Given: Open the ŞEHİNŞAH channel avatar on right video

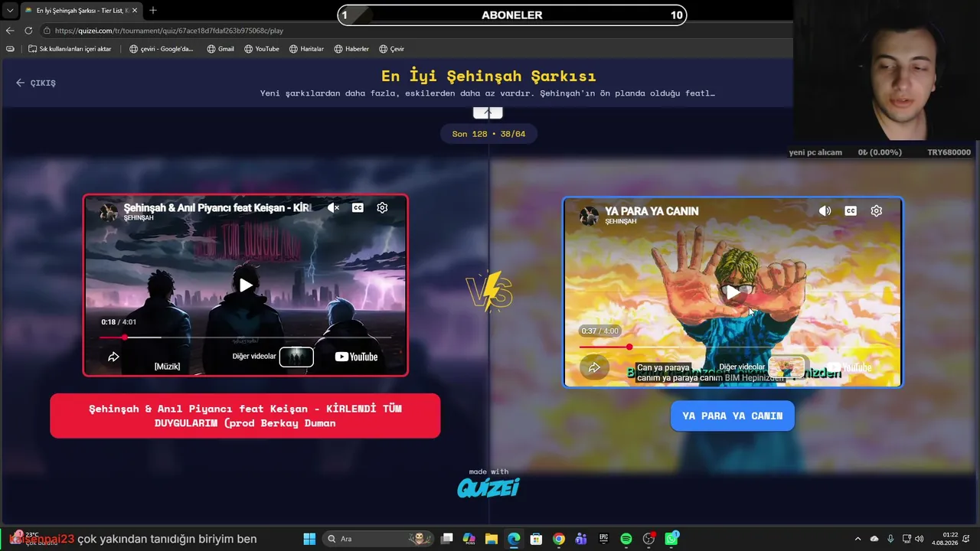Looking at the screenshot, I should 589,216.
